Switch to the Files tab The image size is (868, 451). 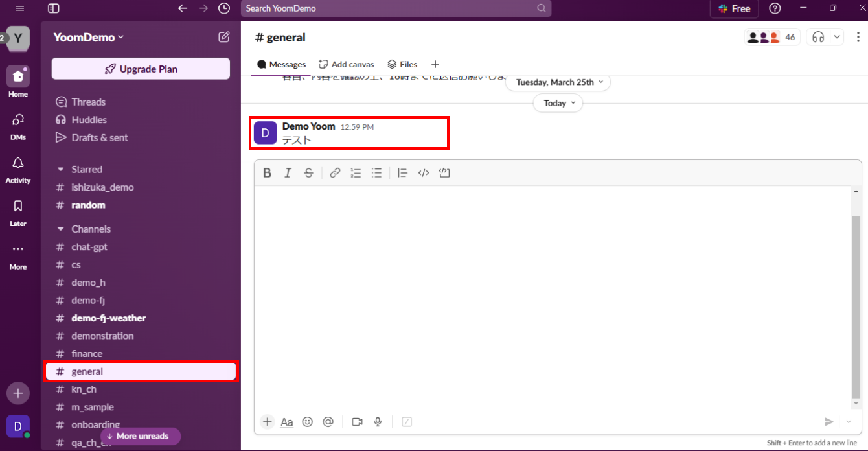click(x=402, y=64)
